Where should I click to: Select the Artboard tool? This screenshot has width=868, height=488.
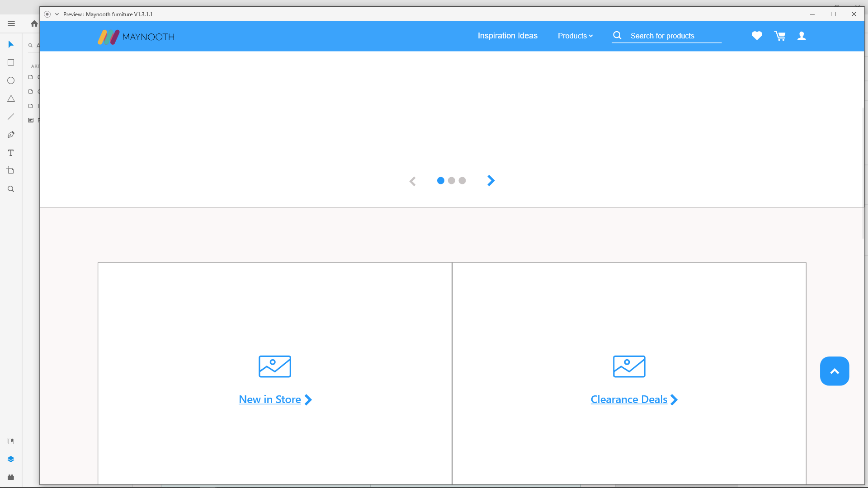(11, 170)
